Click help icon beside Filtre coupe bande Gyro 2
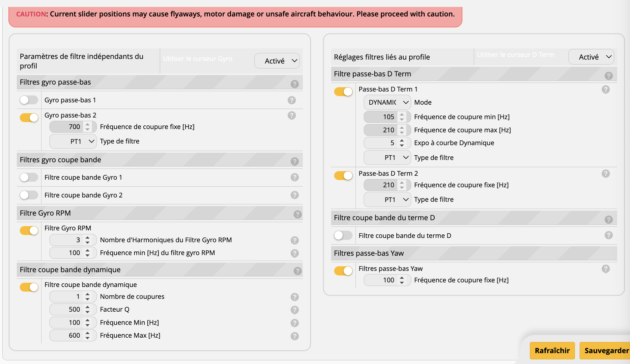This screenshot has width=630, height=364. pos(295,195)
